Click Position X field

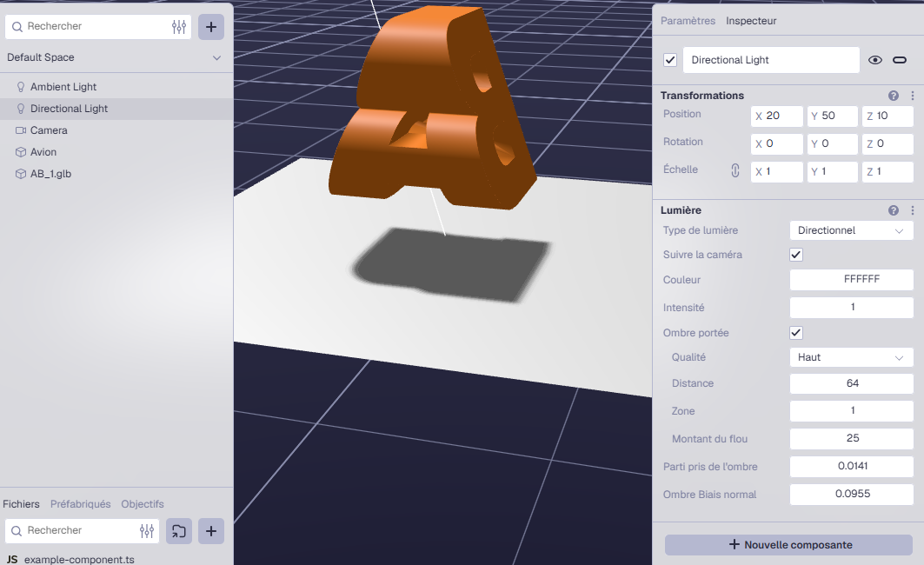click(777, 116)
